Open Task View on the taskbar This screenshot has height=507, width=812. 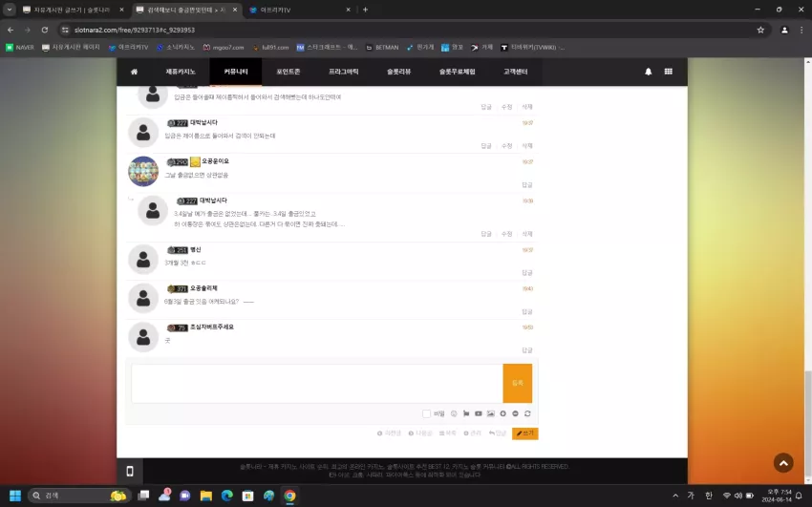tap(143, 496)
